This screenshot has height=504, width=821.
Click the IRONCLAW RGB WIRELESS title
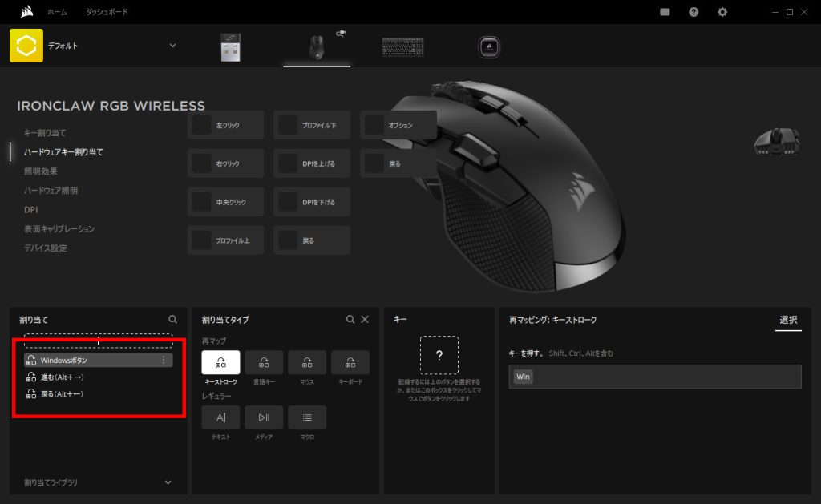pos(111,106)
